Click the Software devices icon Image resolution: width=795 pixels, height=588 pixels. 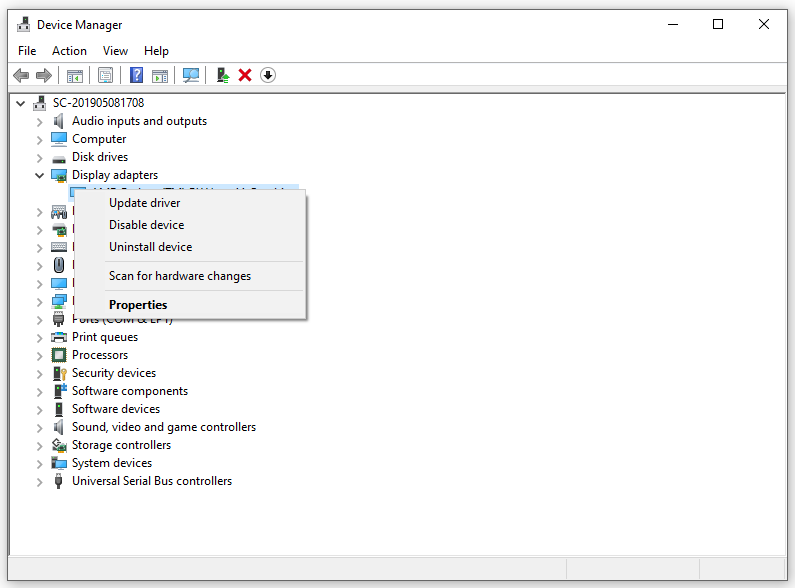pyautogui.click(x=59, y=409)
